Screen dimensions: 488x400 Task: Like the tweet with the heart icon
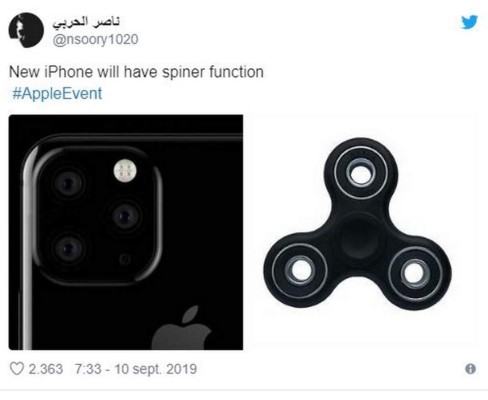pyautogui.click(x=17, y=369)
